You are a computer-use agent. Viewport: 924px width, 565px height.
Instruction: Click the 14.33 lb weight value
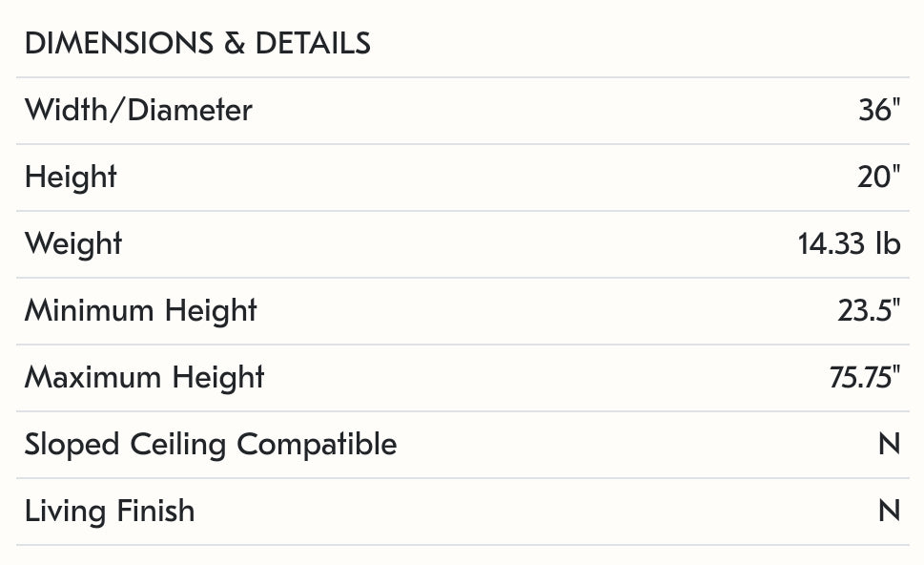[x=849, y=244]
